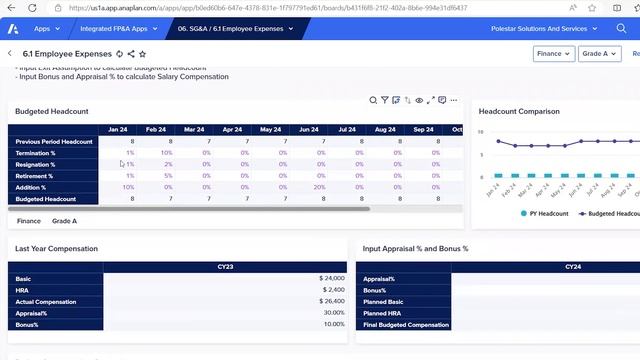The height and width of the screenshot is (360, 640).
Task: Edit Termination % cell for Feb 24
Action: [156, 153]
